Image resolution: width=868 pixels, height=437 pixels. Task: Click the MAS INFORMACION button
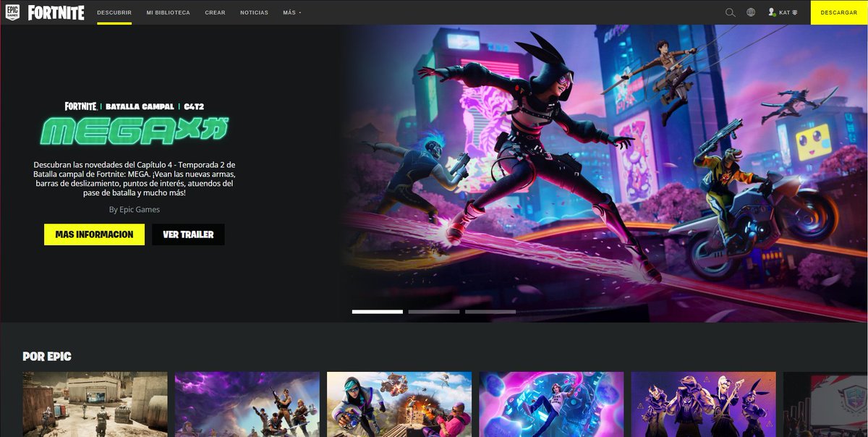(x=94, y=234)
